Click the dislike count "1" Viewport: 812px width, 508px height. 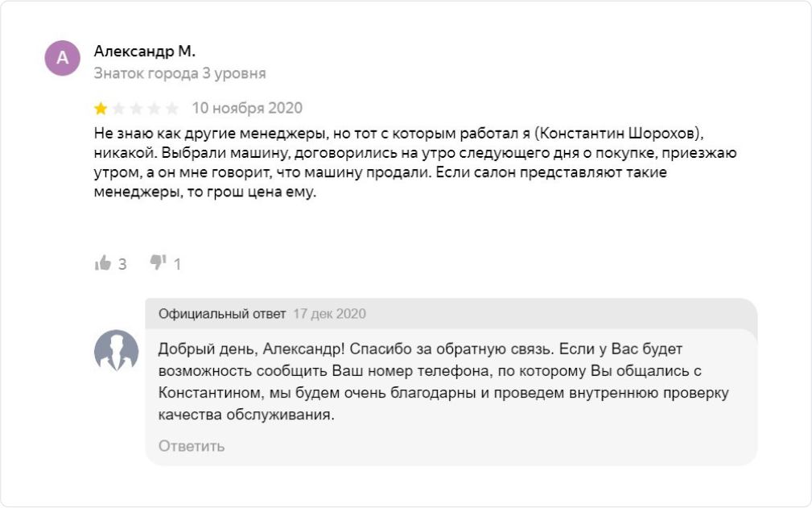coord(177,264)
